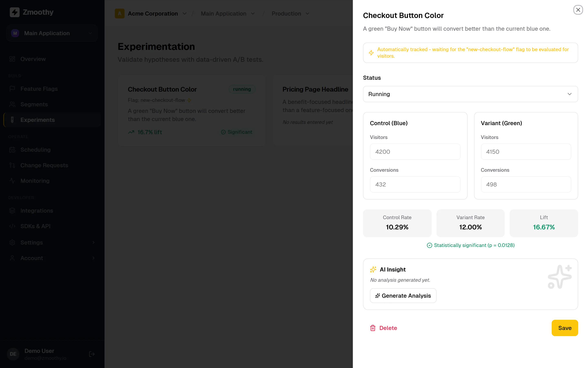
Task: Open the Status dropdown showing Running
Action: point(470,94)
